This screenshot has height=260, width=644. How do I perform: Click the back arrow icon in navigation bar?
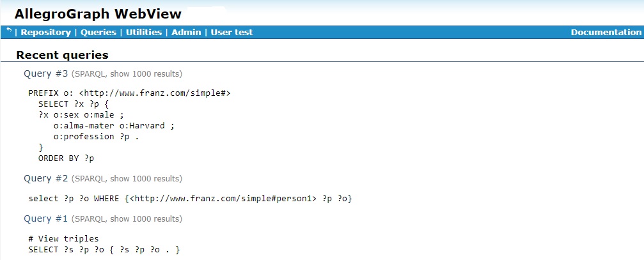[9, 31]
